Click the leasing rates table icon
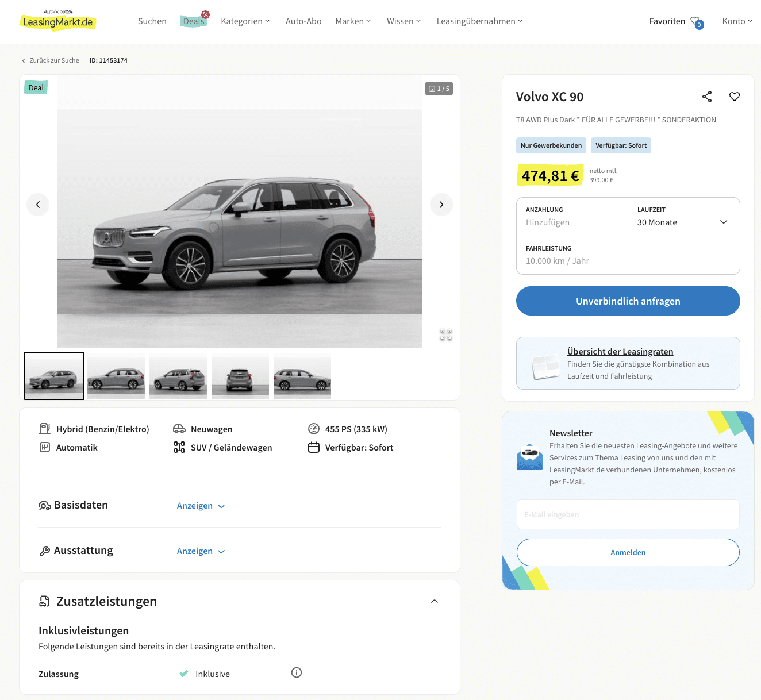 pyautogui.click(x=545, y=367)
